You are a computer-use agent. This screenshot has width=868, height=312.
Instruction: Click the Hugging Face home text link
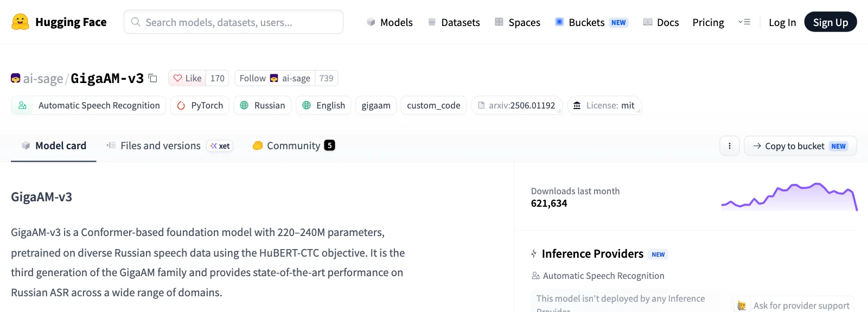click(x=71, y=22)
